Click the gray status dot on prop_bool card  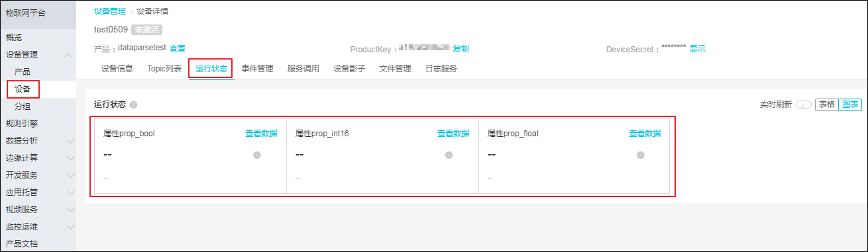coord(257,155)
